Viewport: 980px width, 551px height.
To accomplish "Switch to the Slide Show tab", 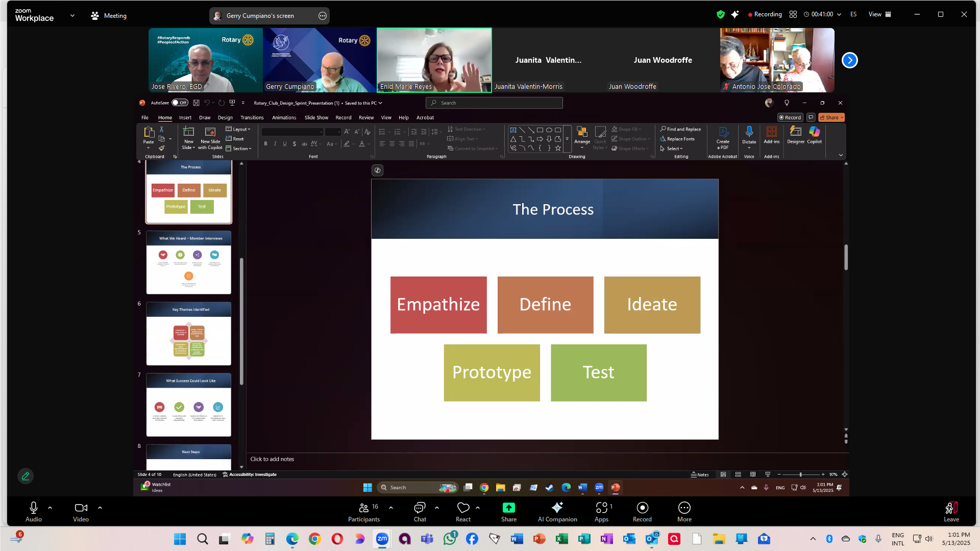I will tap(316, 117).
